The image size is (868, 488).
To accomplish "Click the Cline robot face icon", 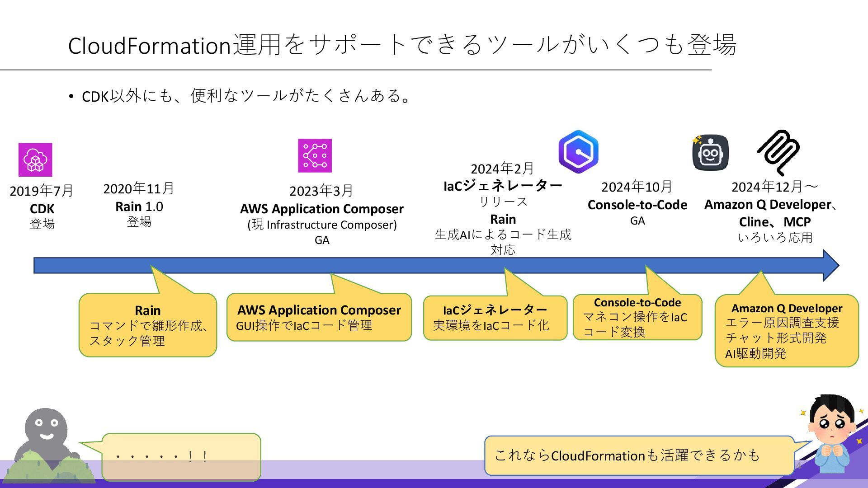I will [710, 153].
